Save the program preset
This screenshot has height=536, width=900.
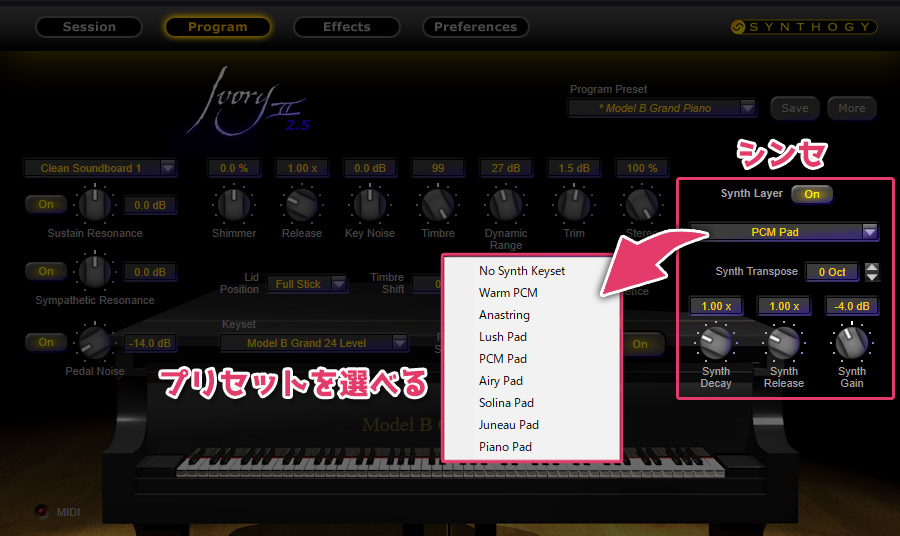point(794,108)
